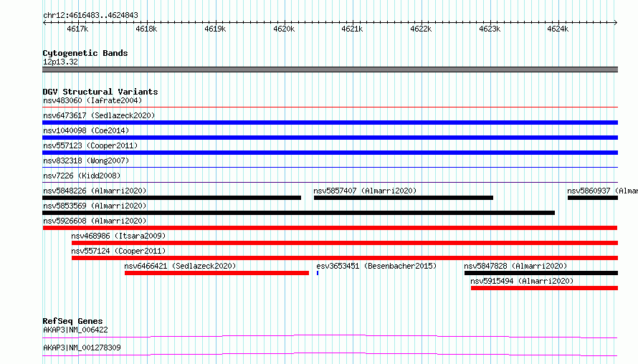Select the thin red nsv483060 variant line
The width and height of the screenshot is (638, 364).
[x=330, y=107]
